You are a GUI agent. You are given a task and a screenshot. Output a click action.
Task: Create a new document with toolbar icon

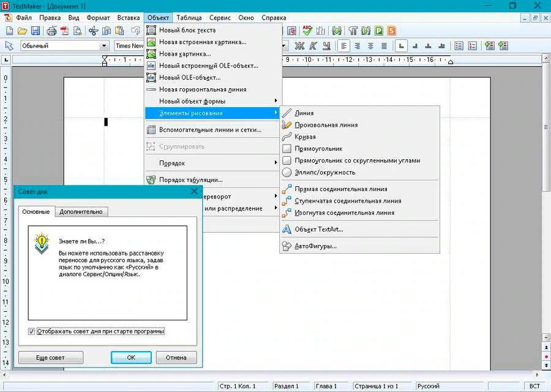click(x=10, y=31)
